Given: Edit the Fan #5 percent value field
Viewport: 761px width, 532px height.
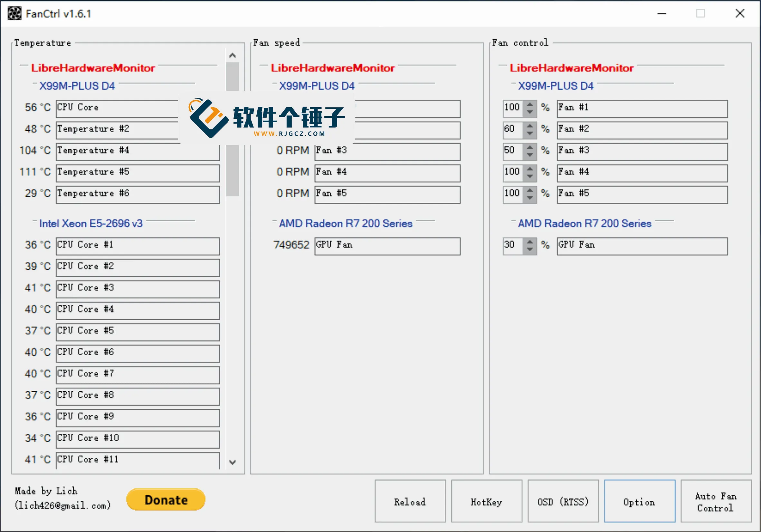Looking at the screenshot, I should (x=513, y=195).
